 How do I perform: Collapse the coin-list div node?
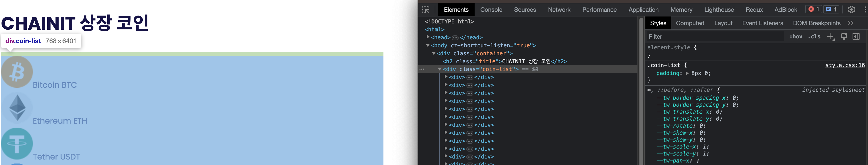(x=440, y=69)
